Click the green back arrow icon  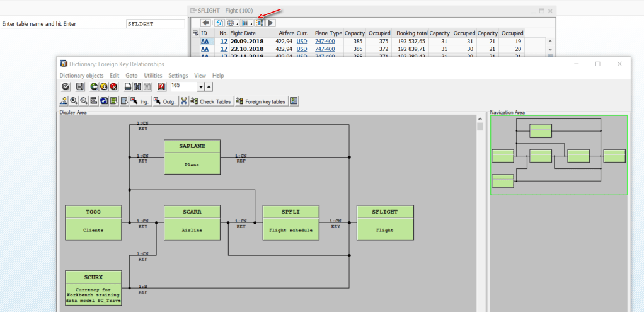click(x=94, y=87)
